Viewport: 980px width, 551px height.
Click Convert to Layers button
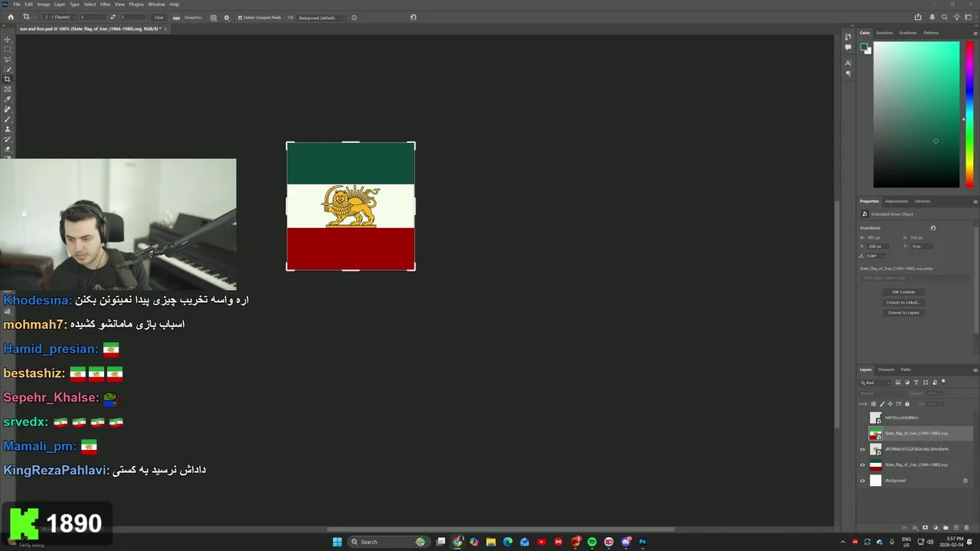pyautogui.click(x=903, y=312)
